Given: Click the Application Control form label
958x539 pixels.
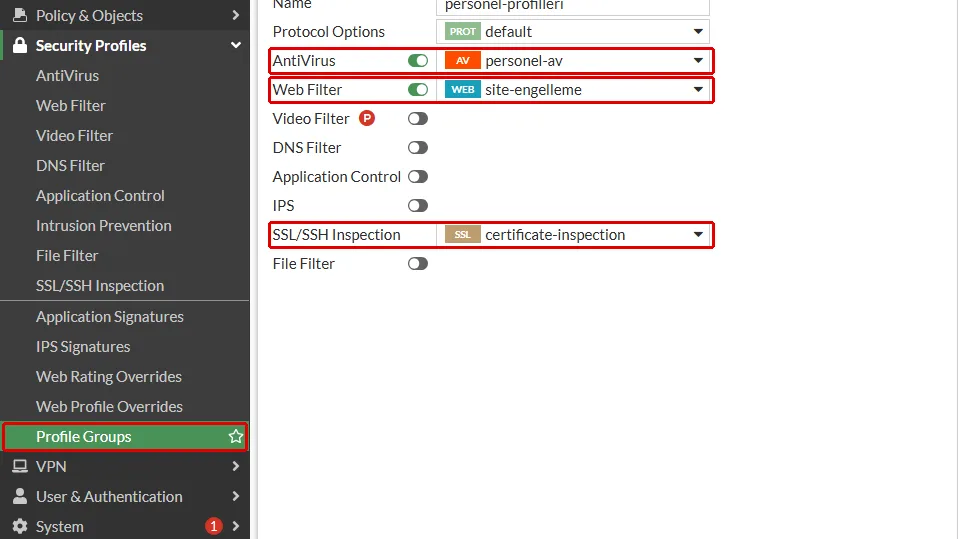Looking at the screenshot, I should [x=337, y=177].
